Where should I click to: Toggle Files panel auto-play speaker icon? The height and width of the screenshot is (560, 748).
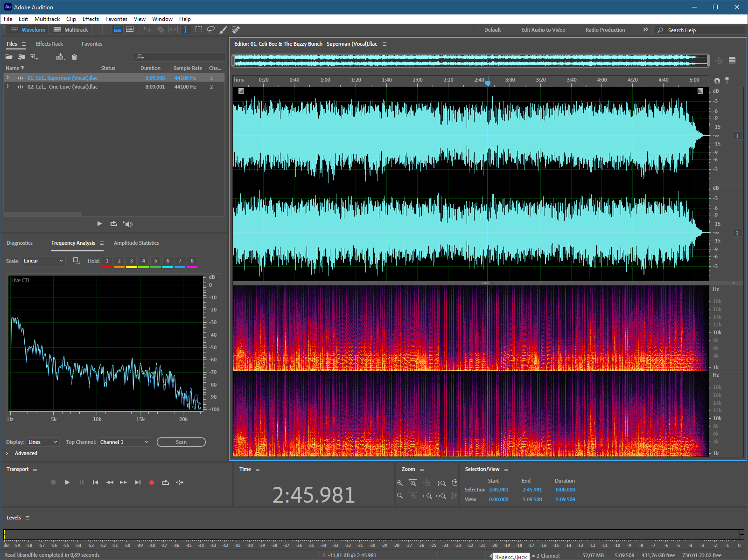pyautogui.click(x=128, y=224)
